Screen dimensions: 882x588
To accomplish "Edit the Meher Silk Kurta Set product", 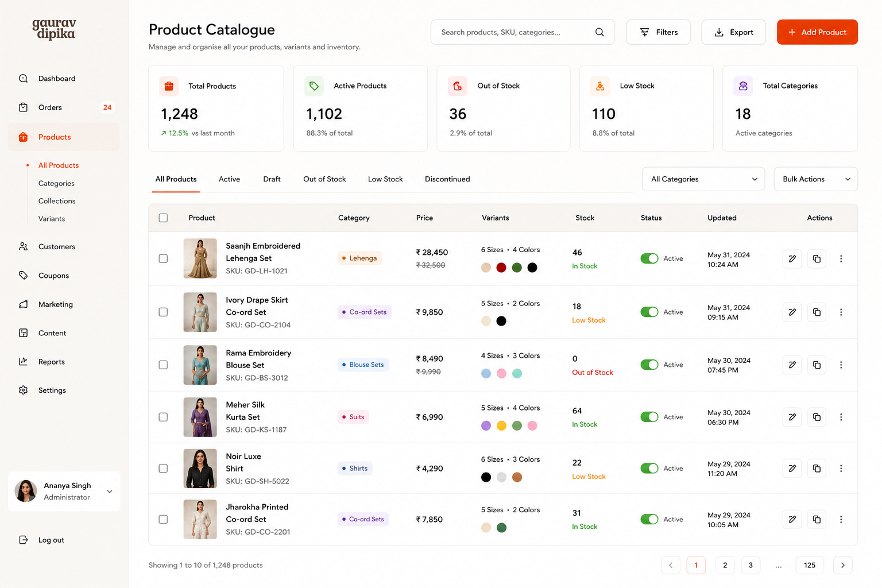I will [792, 417].
